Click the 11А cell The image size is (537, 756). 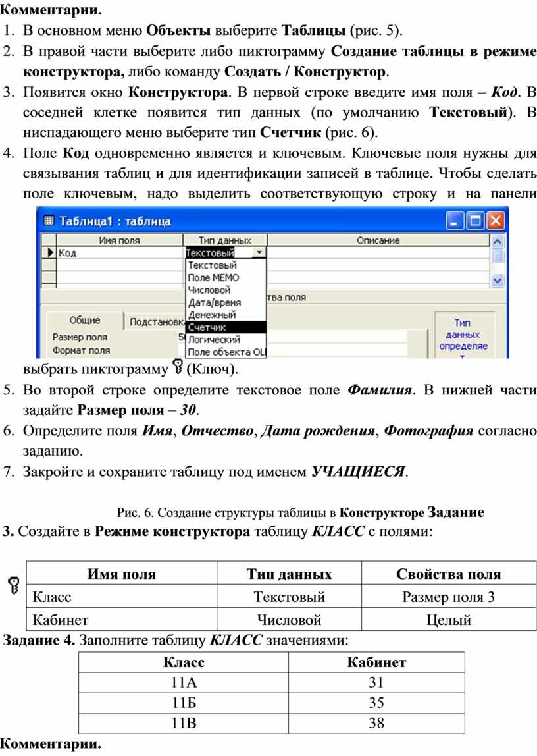[x=184, y=682]
